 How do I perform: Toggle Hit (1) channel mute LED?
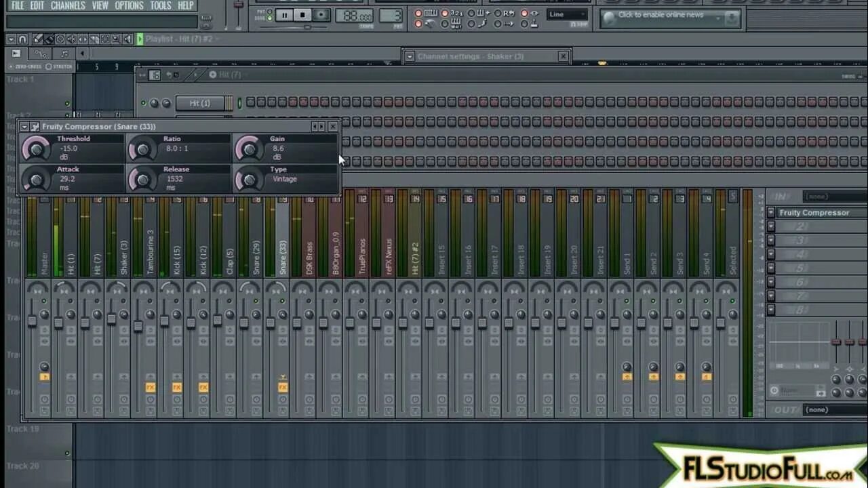click(143, 104)
